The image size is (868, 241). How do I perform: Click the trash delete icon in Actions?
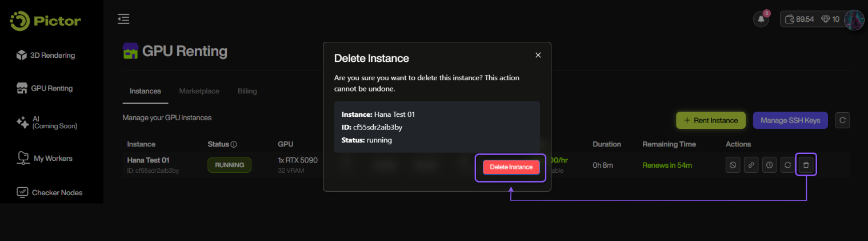[x=806, y=165]
